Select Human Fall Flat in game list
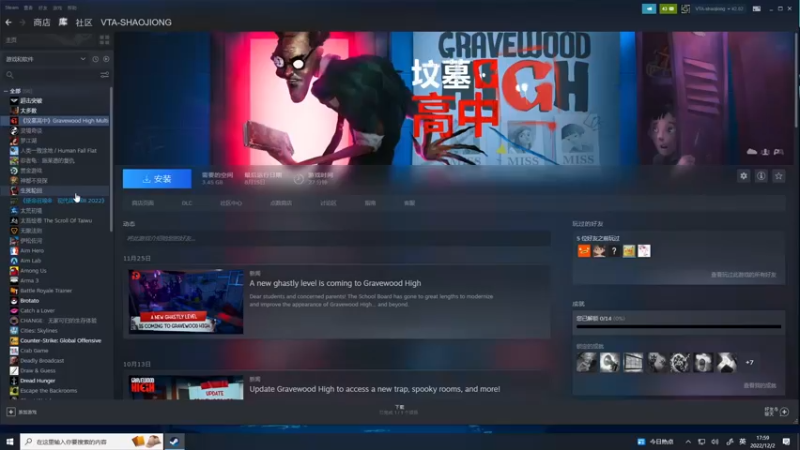This screenshot has height=450, width=800. (x=55, y=151)
